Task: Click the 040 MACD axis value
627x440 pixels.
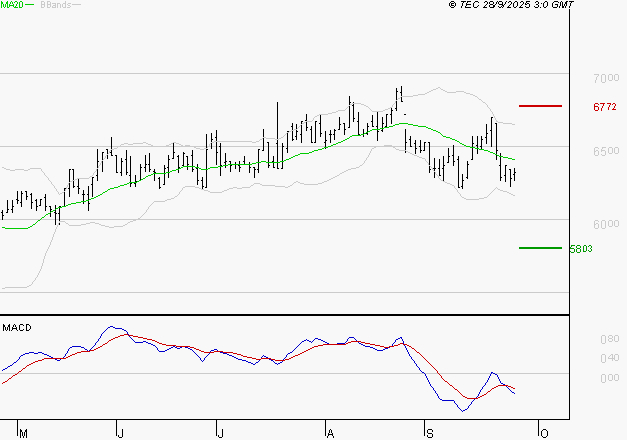Action: (x=581, y=358)
